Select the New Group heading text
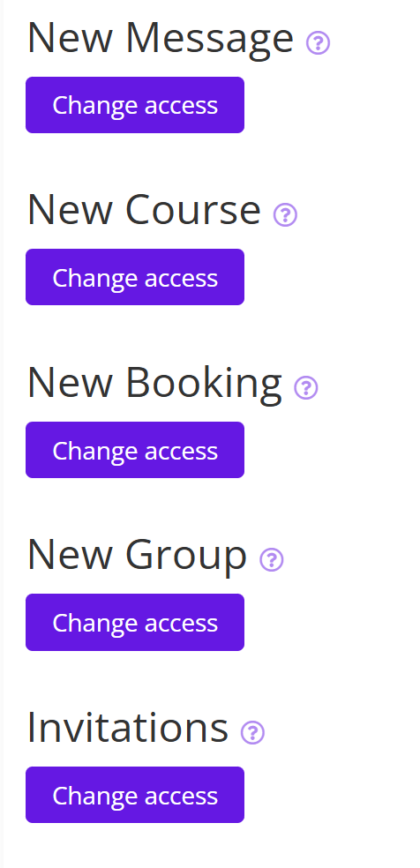Viewport: 420px width, 868px height. (137, 555)
